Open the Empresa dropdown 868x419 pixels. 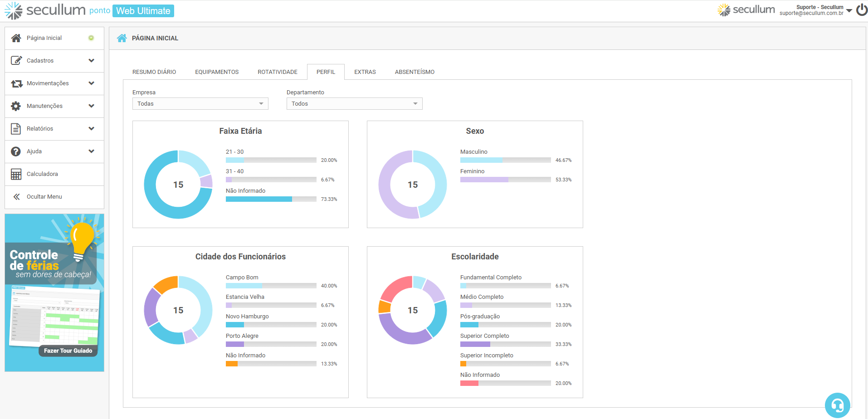pos(200,104)
